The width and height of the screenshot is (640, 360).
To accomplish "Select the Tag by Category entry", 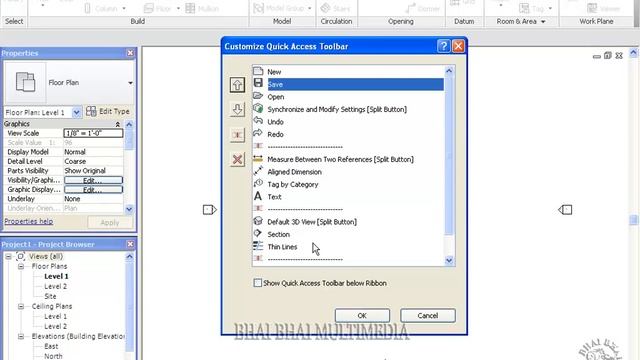I will coord(348,184).
